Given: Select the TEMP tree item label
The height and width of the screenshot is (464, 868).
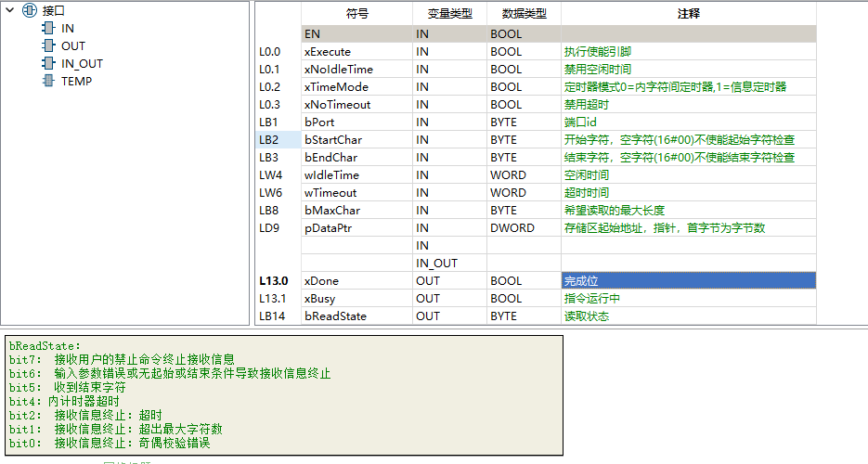Looking at the screenshot, I should tap(76, 82).
